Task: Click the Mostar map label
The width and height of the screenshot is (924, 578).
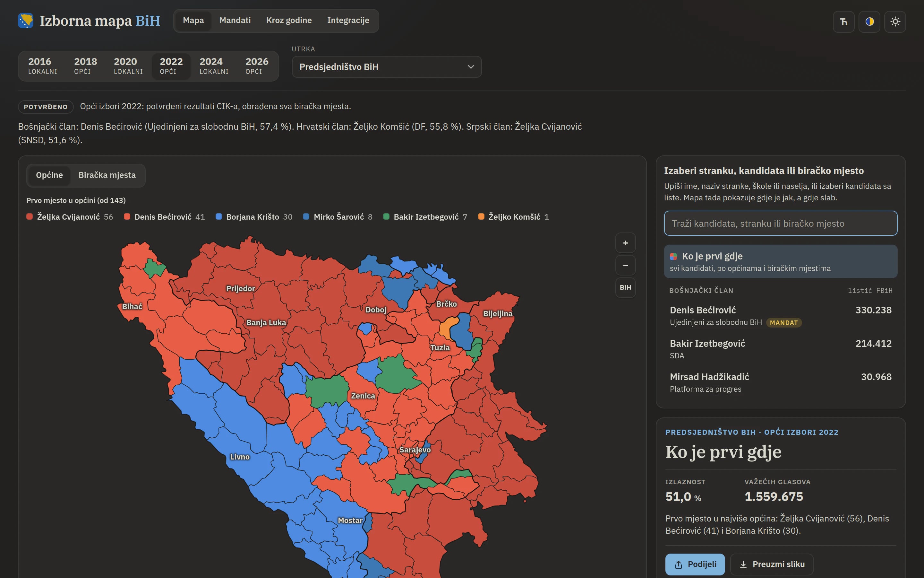Action: point(350,521)
